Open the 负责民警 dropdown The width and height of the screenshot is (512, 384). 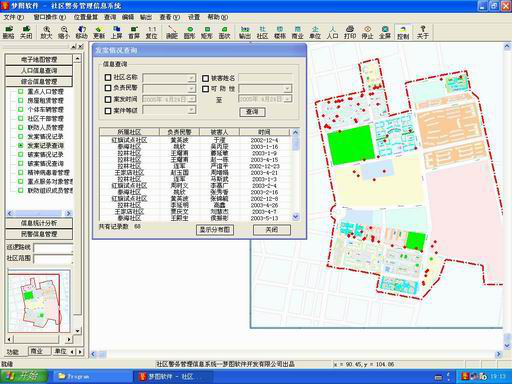pyautogui.click(x=191, y=89)
